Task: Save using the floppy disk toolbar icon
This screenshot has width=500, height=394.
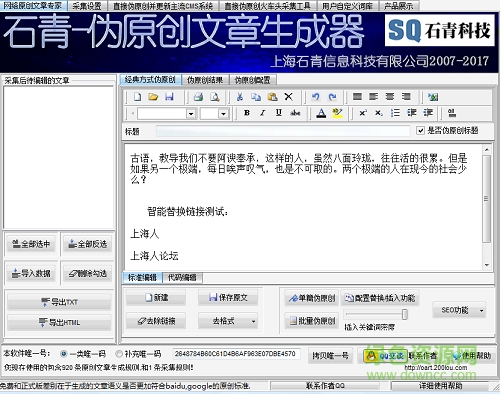Action: pyautogui.click(x=169, y=97)
